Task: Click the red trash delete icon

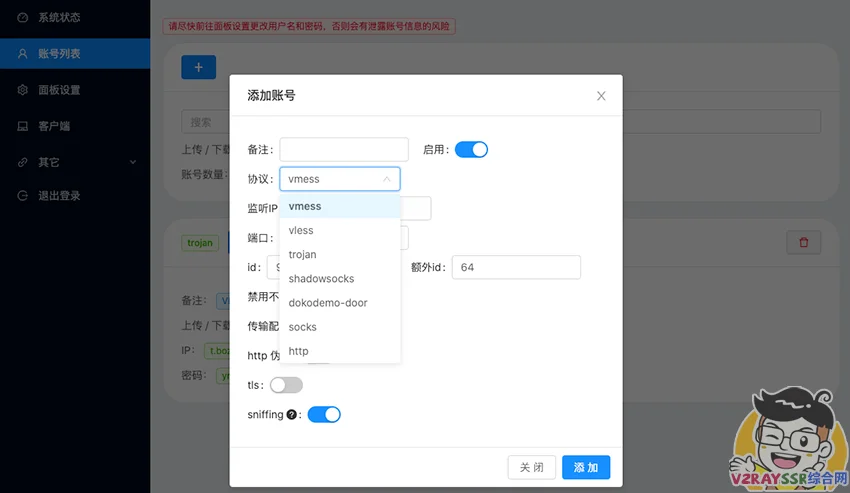Action: coord(804,242)
